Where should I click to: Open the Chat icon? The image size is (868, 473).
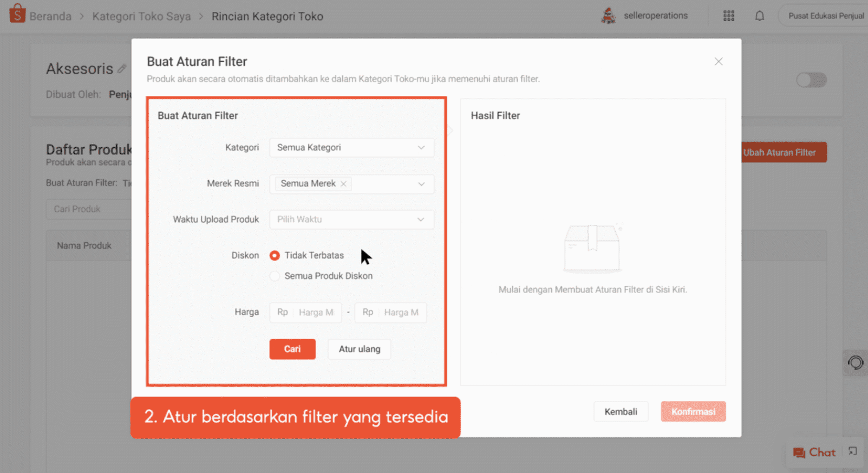tap(799, 452)
